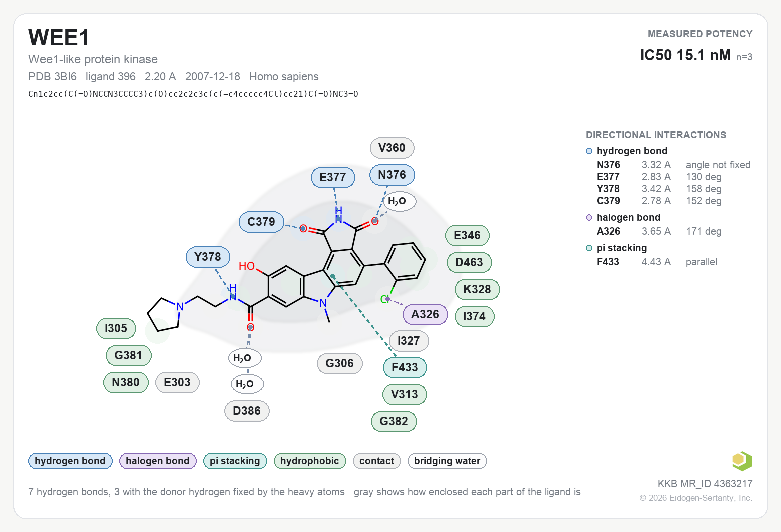Click the 4.43 A distance value for F433
The image size is (781, 532).
(x=656, y=262)
